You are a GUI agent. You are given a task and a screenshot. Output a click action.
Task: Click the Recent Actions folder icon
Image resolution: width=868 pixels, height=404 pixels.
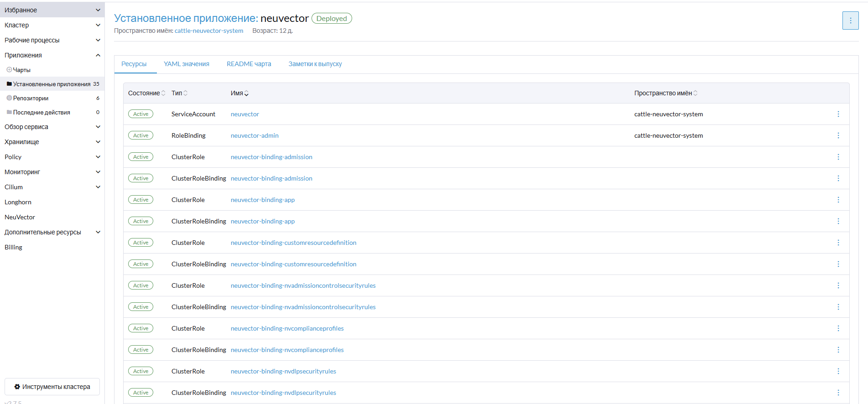9,112
